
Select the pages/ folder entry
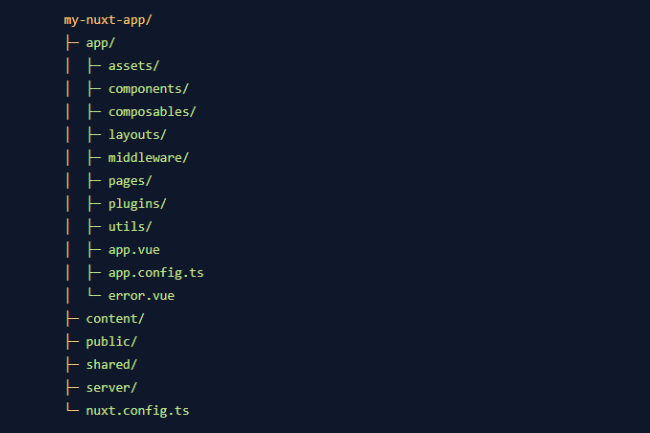click(130, 181)
